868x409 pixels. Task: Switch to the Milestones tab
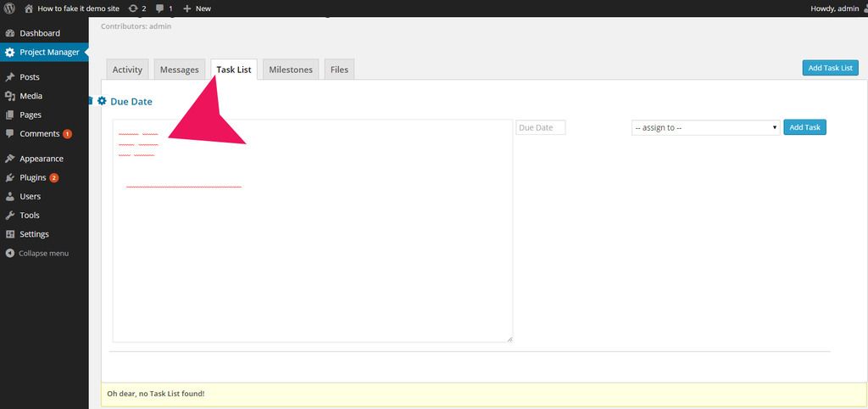tap(291, 70)
